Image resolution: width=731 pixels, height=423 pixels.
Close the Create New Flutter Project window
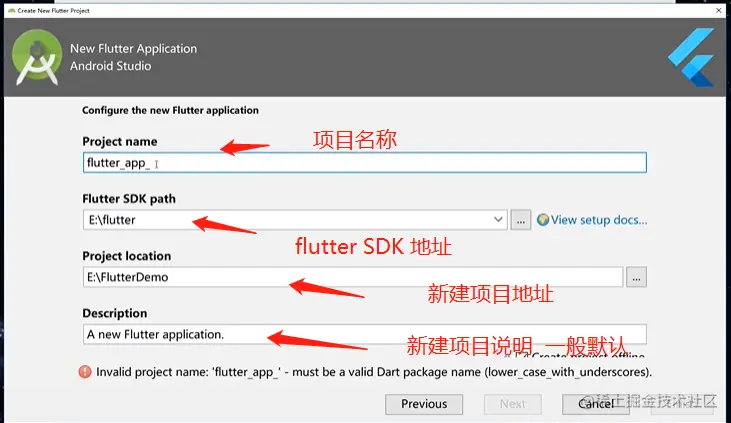[x=718, y=10]
